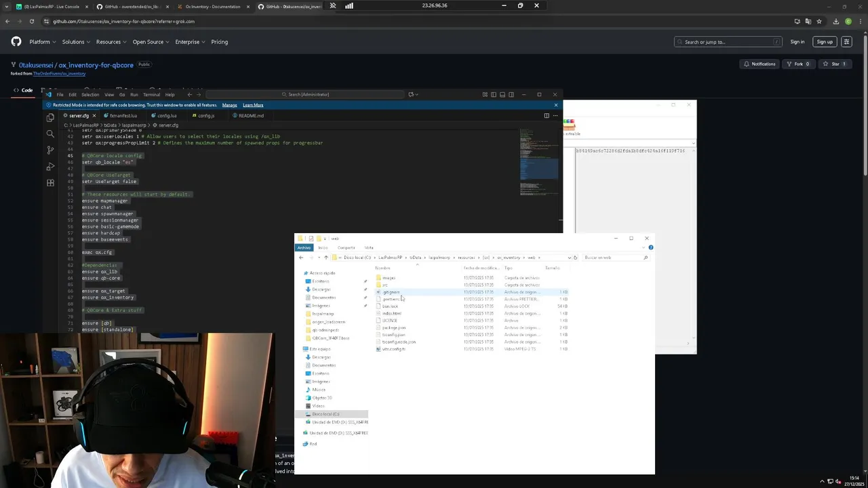Select the bun.lock file
Viewport: 868px width, 488px height.
[x=390, y=306]
